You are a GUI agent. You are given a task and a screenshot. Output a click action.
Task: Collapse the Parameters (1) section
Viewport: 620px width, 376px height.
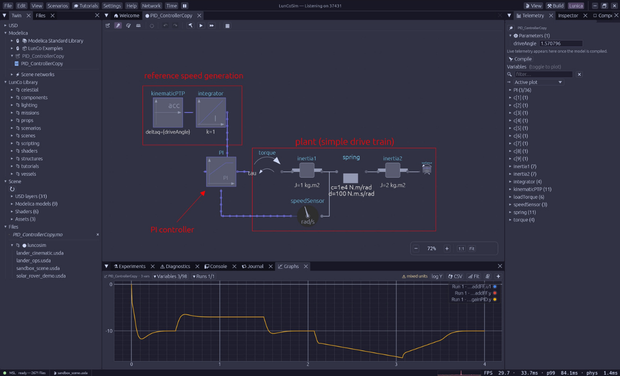click(x=510, y=36)
